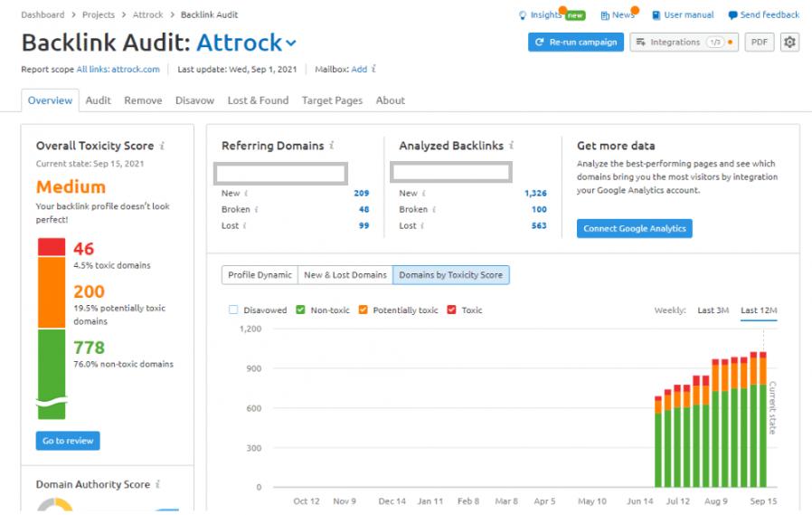Click Connect Google Analytics button
Viewport: 812px width, 515px height.
634,228
